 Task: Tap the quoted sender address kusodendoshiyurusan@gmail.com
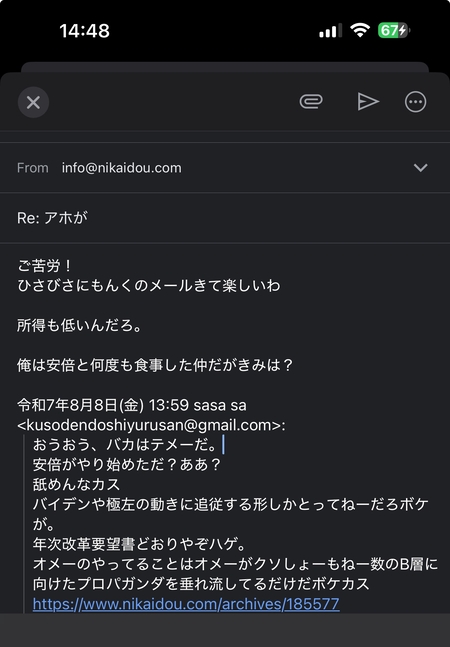[x=151, y=425]
